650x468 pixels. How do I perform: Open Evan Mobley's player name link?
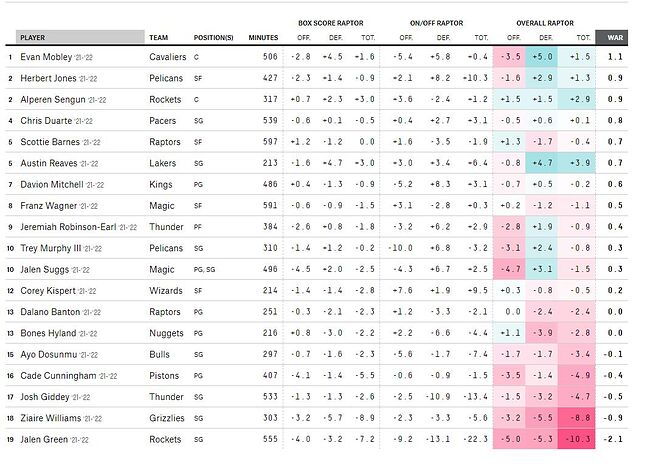tap(45, 57)
